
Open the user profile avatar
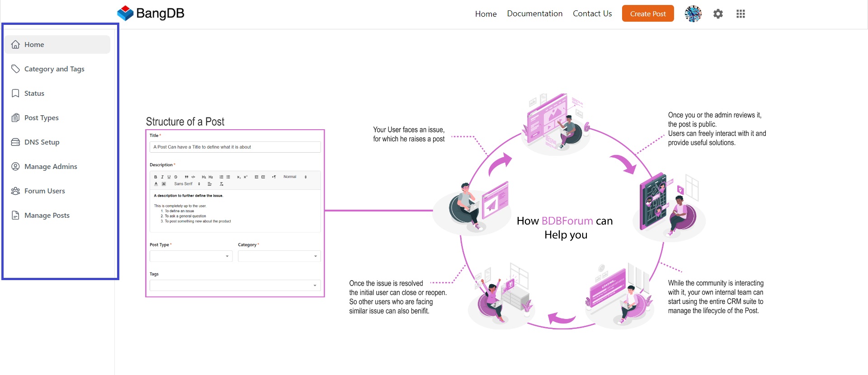[693, 14]
